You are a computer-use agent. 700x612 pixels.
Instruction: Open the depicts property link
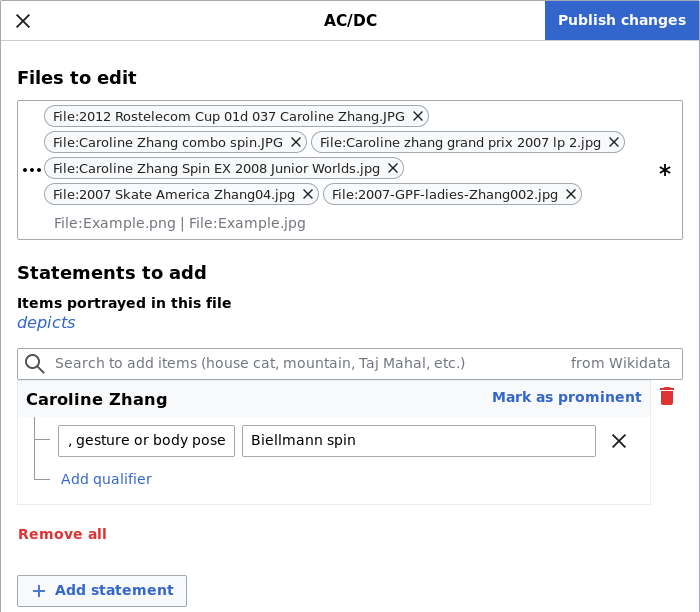(x=46, y=322)
